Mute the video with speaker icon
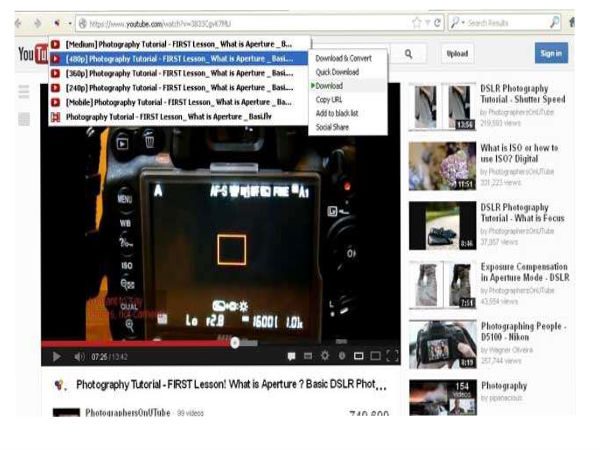This screenshot has height=450, width=600. pos(79,357)
